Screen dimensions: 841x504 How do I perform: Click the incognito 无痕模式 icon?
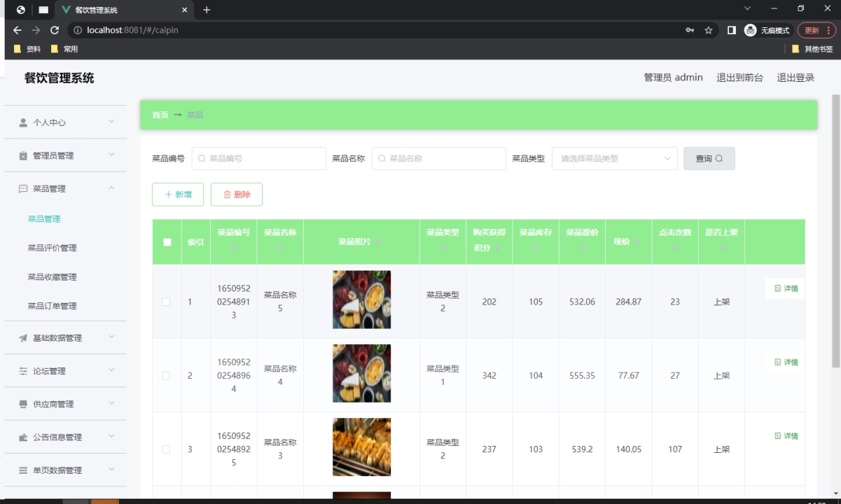click(751, 30)
